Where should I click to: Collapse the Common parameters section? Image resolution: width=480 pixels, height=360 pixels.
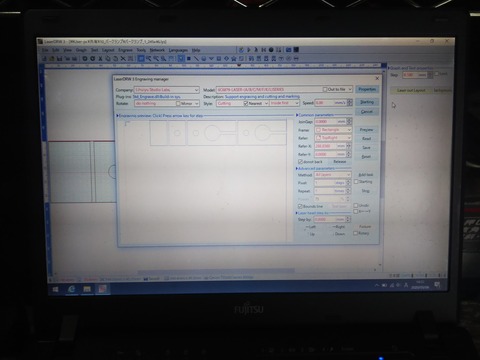297,115
